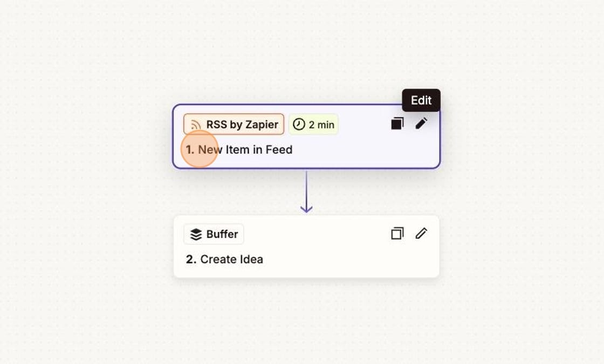
Task: Select the clock icon in the timing badge
Action: (x=298, y=124)
